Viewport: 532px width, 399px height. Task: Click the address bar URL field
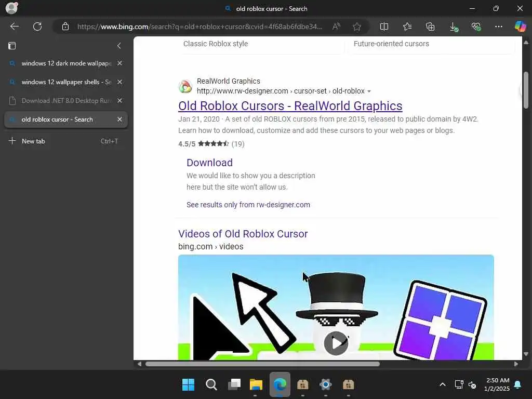pos(199,26)
